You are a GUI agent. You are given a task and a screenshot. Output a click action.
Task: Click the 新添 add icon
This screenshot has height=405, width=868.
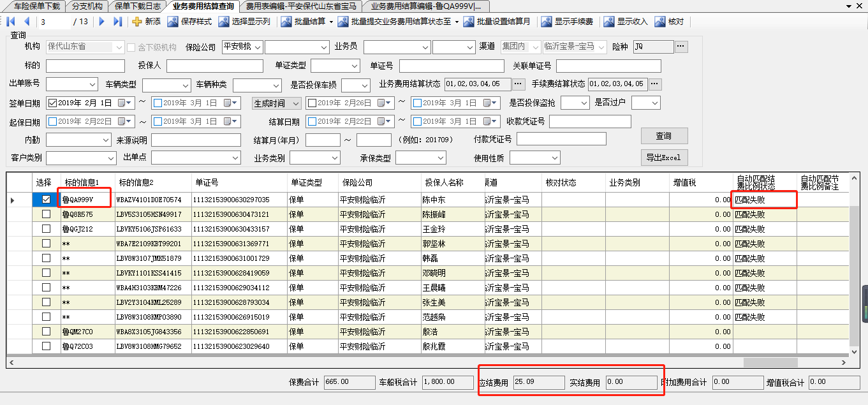pos(137,22)
